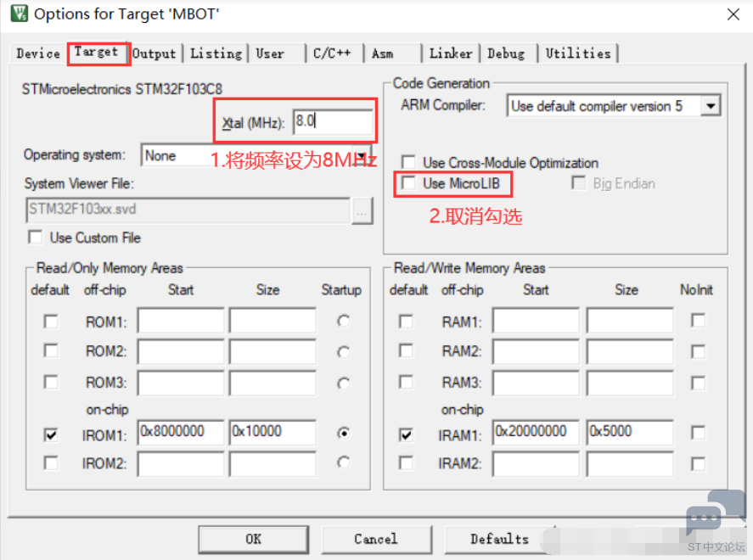Select the ROM1 Startup radio button
This screenshot has height=560, width=753.
coord(343,321)
